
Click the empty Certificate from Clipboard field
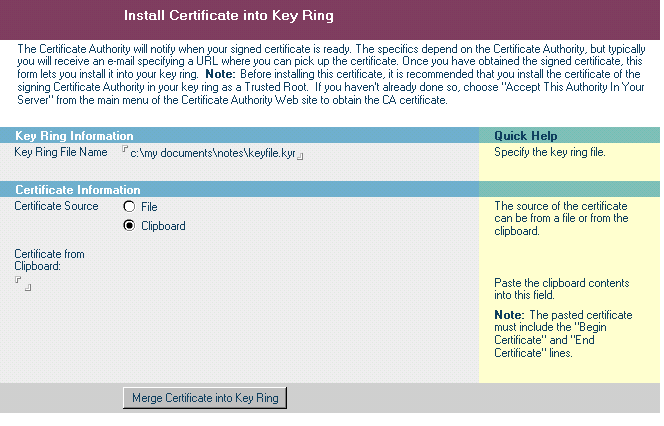pos(23,285)
